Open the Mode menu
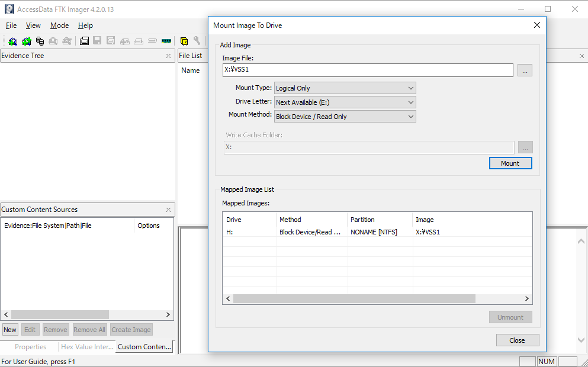The height and width of the screenshot is (367, 588). click(59, 25)
